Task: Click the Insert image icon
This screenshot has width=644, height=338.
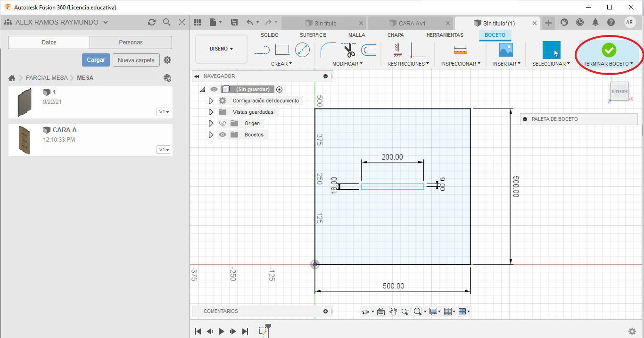Action: [506, 50]
